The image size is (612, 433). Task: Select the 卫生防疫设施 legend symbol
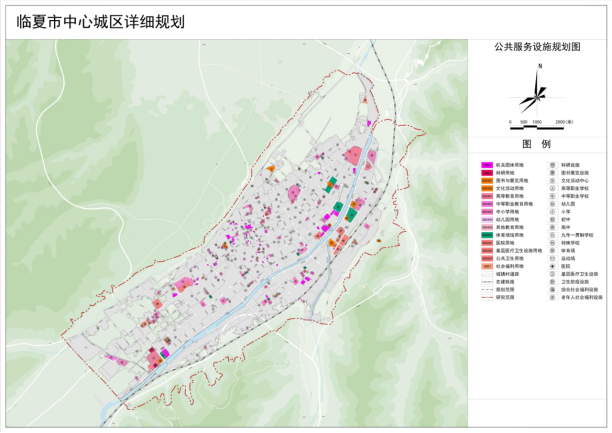click(x=552, y=281)
